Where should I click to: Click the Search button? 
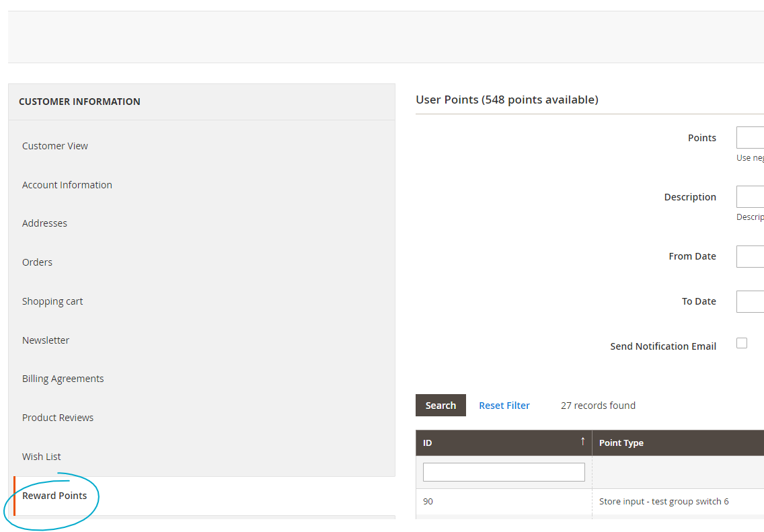pyautogui.click(x=441, y=405)
